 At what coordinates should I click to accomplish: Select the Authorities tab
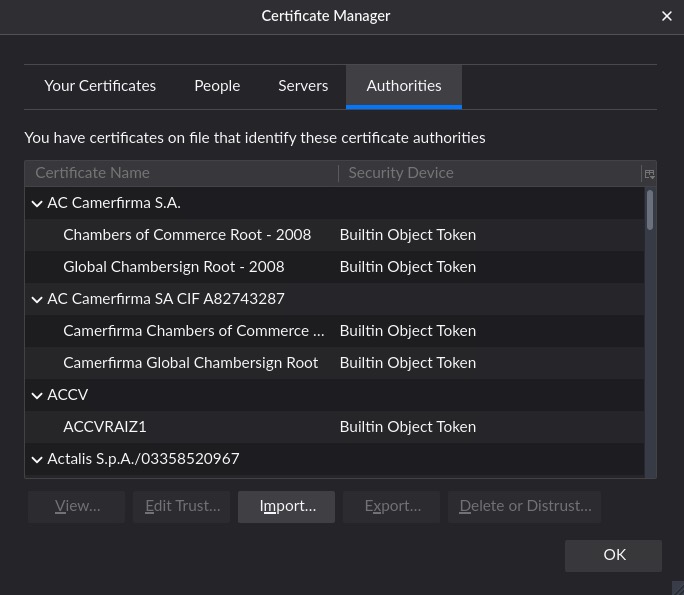click(x=404, y=86)
